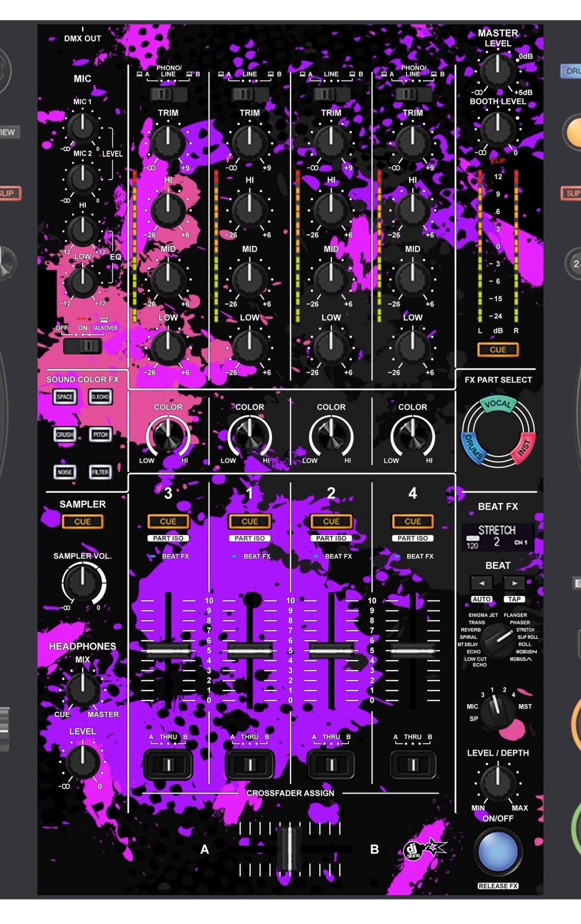Select INST in FX Part Select ring
The width and height of the screenshot is (581, 924).
point(524,448)
